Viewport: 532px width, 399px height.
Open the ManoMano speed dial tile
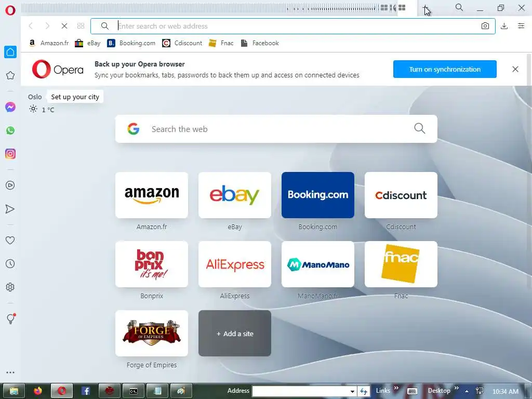[x=318, y=264]
